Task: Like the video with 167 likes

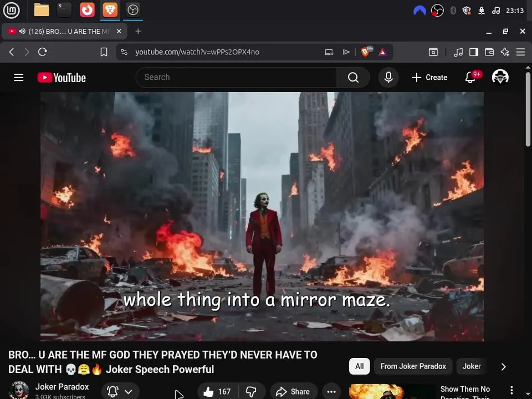Action: 218,392
